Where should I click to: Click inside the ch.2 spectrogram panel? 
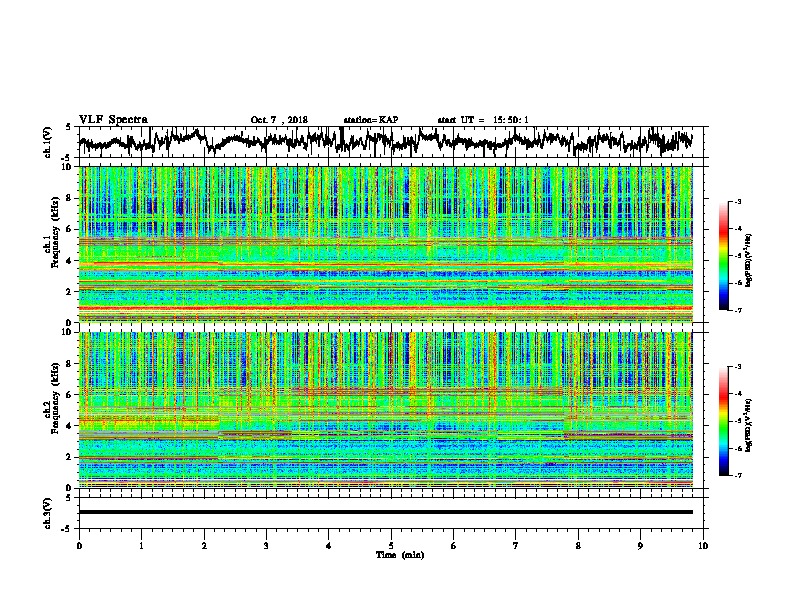[x=385, y=410]
